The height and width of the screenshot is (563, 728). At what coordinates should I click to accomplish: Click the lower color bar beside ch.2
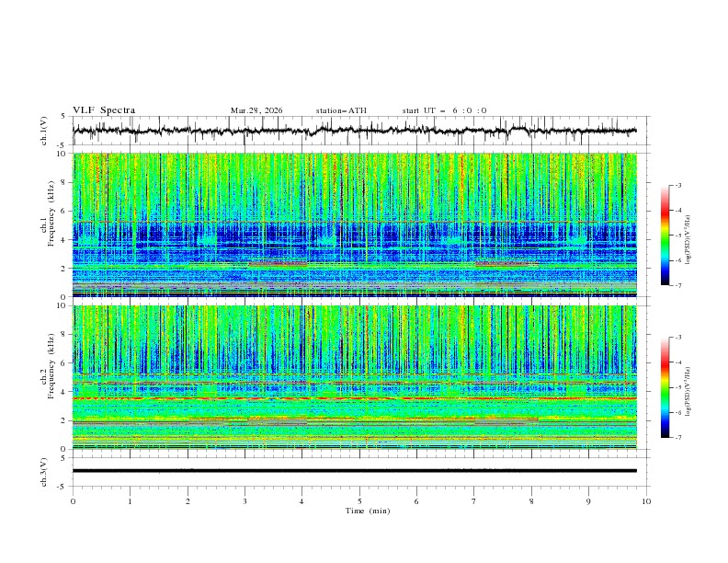(665, 387)
